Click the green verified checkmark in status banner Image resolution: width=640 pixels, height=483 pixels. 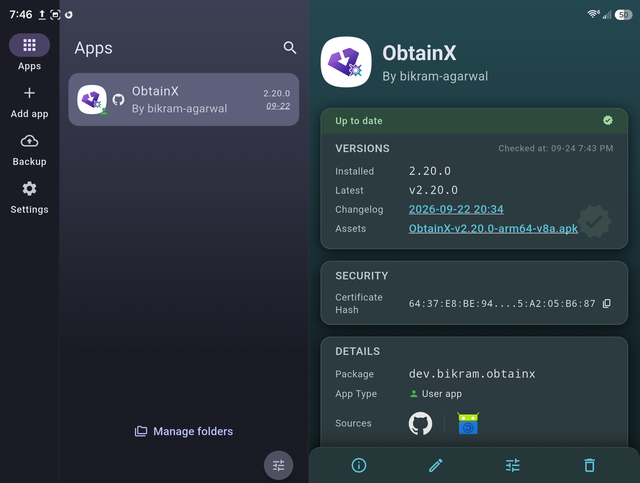[x=608, y=120]
